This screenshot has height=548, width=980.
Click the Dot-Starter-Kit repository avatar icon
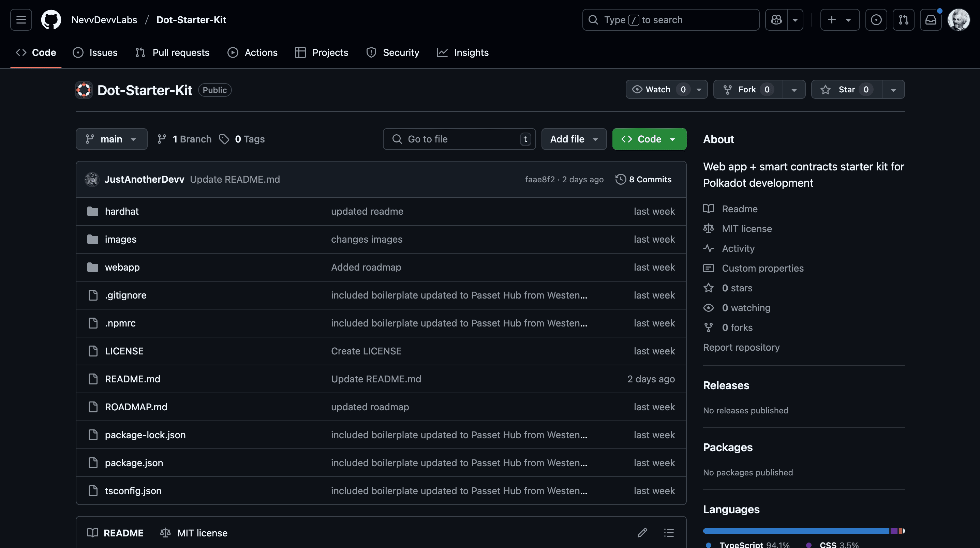click(x=84, y=90)
